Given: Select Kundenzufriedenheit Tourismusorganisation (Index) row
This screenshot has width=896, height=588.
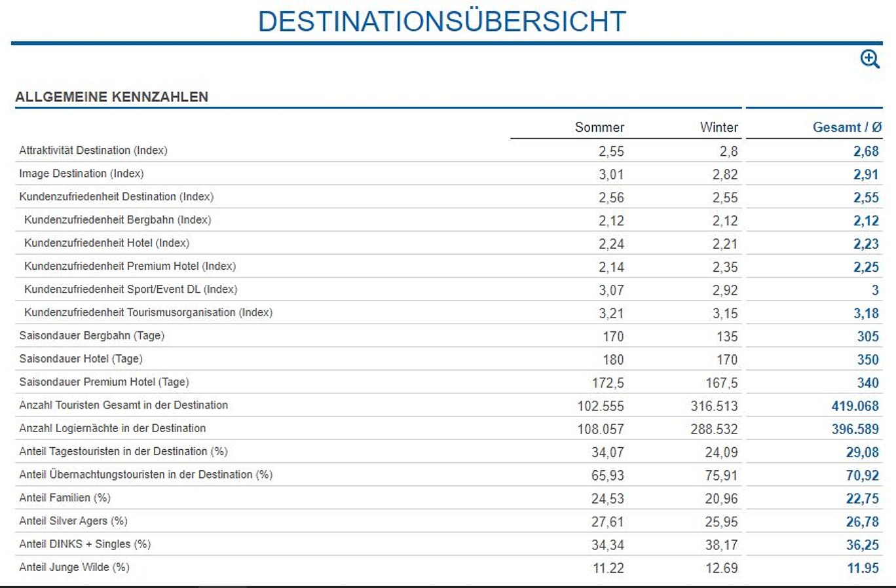Looking at the screenshot, I should pyautogui.click(x=148, y=313).
